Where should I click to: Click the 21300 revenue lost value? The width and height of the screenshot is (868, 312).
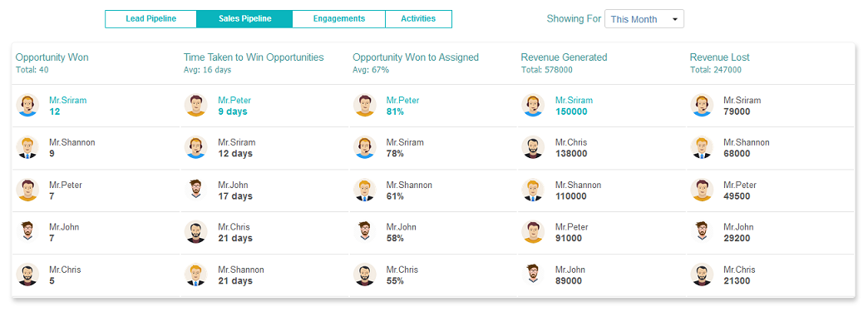click(737, 281)
